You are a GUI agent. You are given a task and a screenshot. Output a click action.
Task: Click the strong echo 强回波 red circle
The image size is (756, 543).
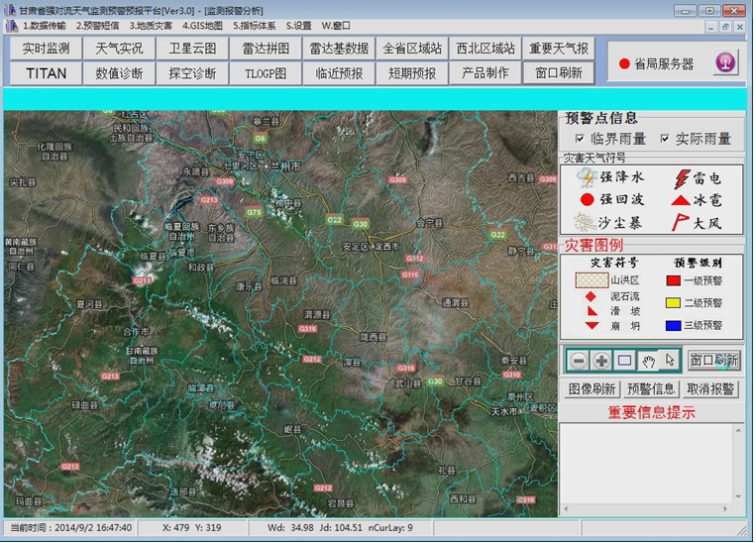[587, 199]
